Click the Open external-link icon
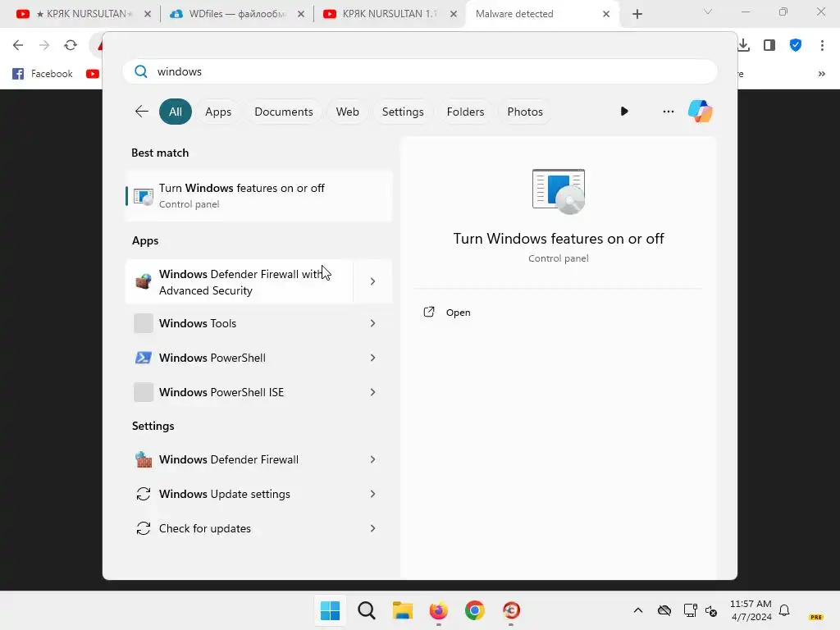The height and width of the screenshot is (630, 840). click(429, 312)
